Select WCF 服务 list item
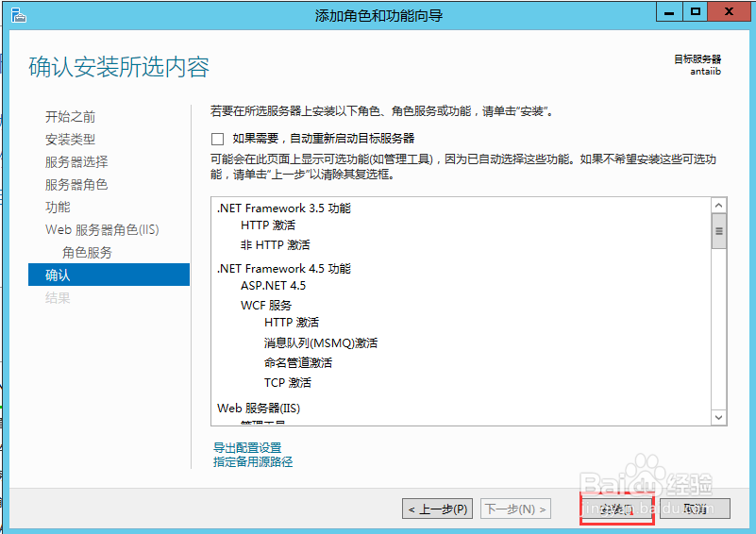Screen dimensions: 756x534 [266, 306]
